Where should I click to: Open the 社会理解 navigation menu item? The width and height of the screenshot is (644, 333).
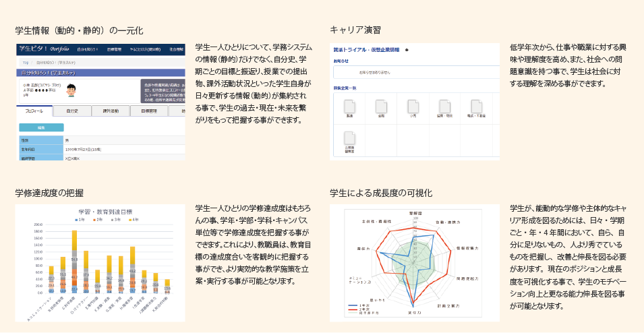coord(177,50)
